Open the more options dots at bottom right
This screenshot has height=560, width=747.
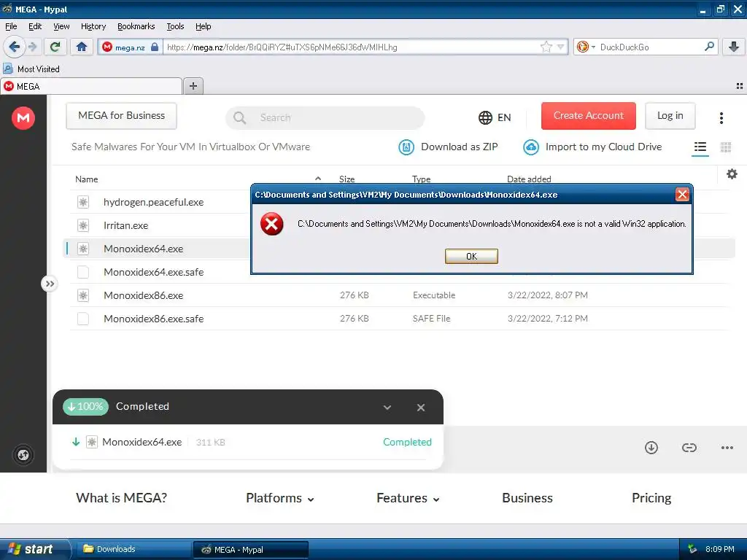727,448
